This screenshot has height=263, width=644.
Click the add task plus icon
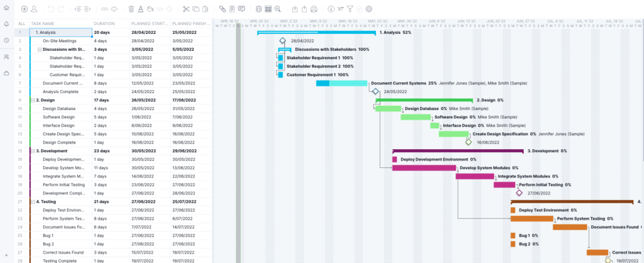(25, 9)
